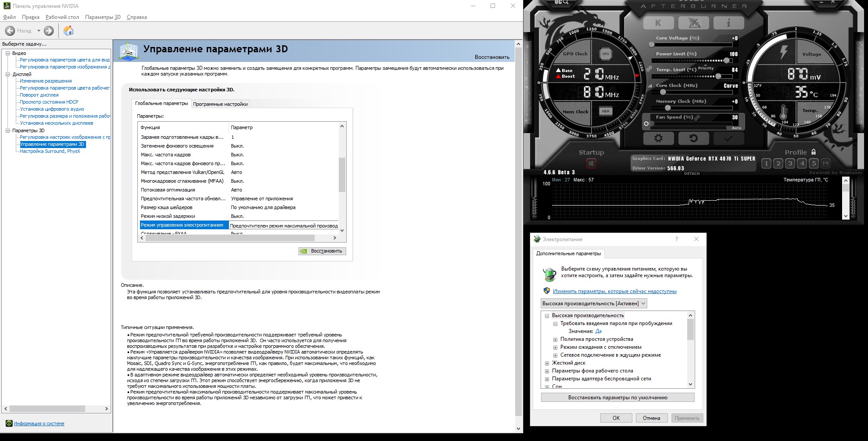Toggle Fan Speed link chain icon
This screenshot has width=868, height=441.
[x=697, y=117]
